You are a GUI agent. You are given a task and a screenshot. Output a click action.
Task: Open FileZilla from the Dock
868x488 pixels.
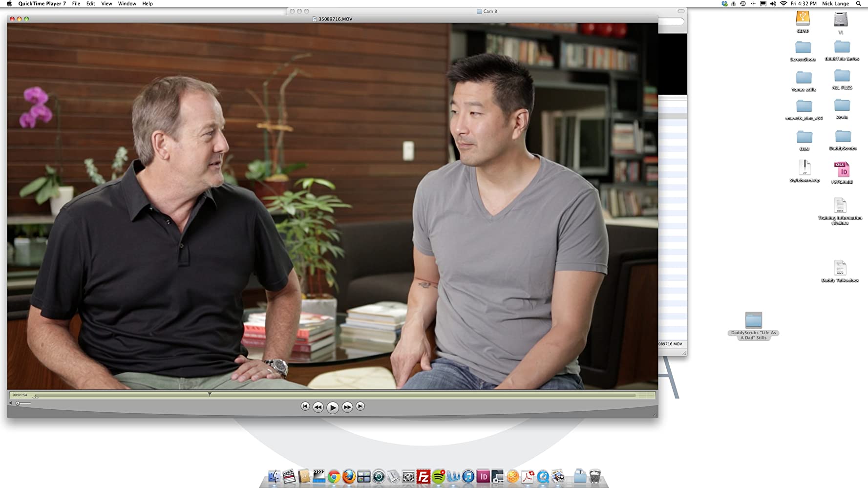click(423, 477)
